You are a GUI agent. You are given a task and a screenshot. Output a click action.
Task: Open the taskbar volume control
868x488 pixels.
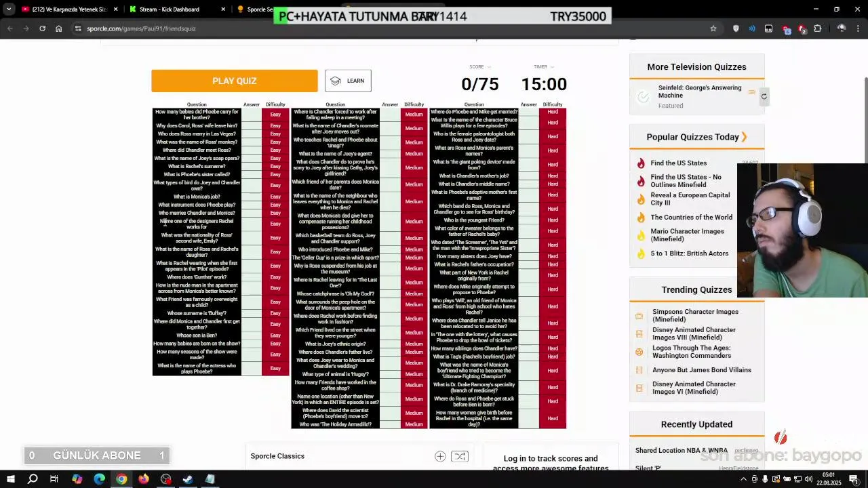(809, 479)
